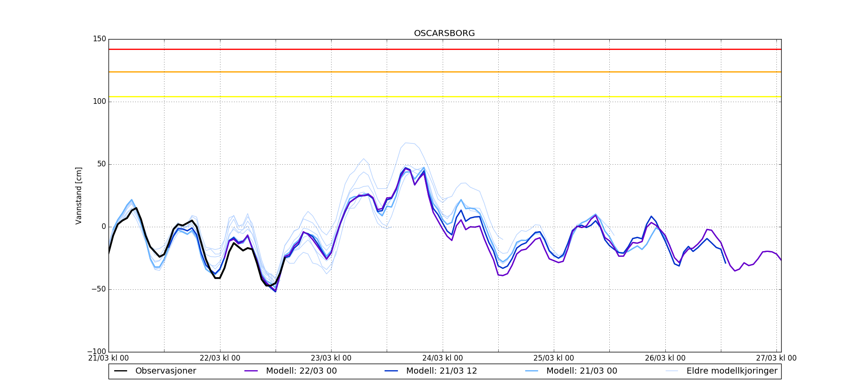The width and height of the screenshot is (868, 391).
Task: Click the black Observasjoner legend line sample
Action: pos(121,371)
